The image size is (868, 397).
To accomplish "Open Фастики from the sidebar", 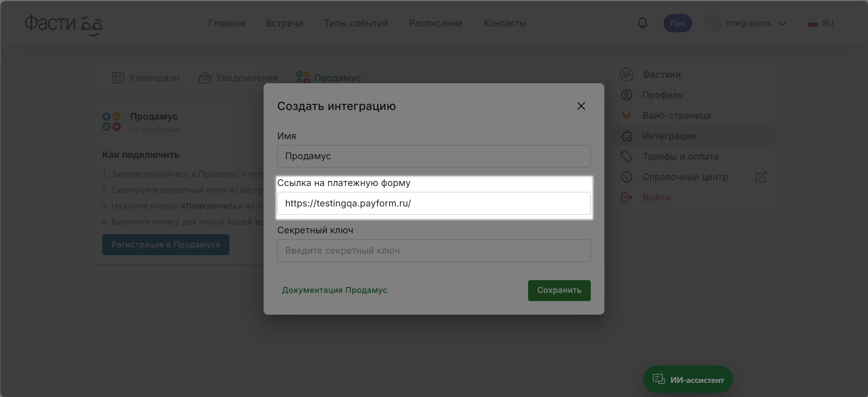I will tap(661, 75).
